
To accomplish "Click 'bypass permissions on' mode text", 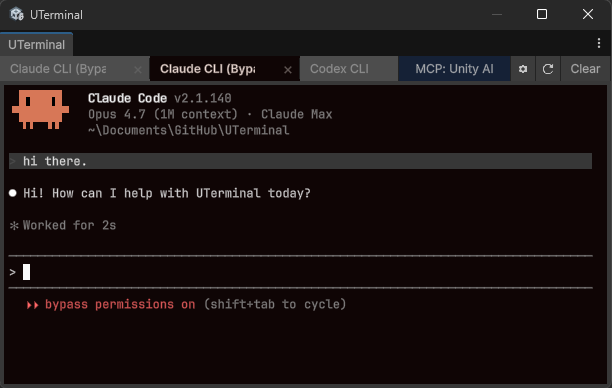I will (x=120, y=304).
